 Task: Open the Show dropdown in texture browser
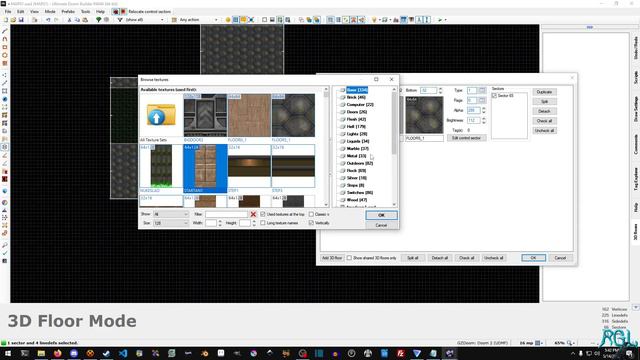click(x=171, y=214)
